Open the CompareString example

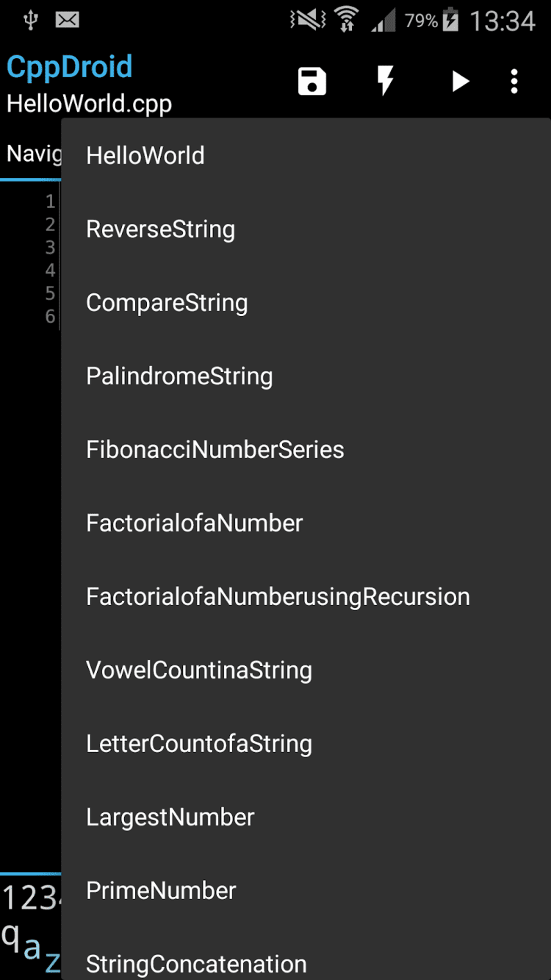167,303
